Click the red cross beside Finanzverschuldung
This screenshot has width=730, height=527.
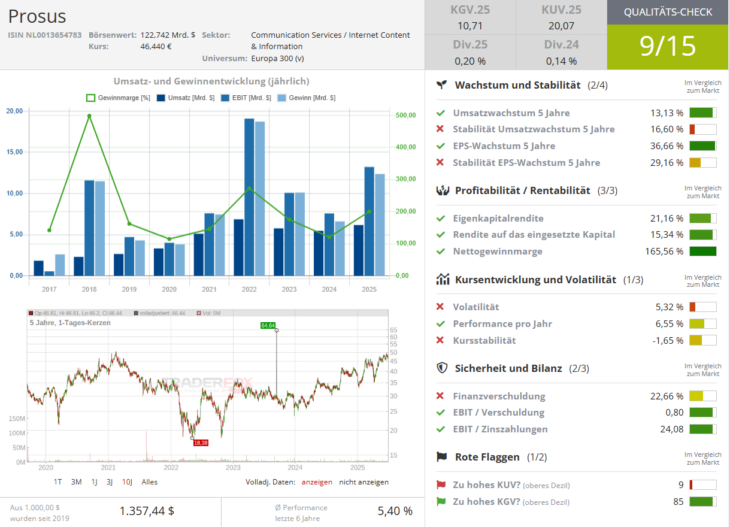tap(440, 396)
